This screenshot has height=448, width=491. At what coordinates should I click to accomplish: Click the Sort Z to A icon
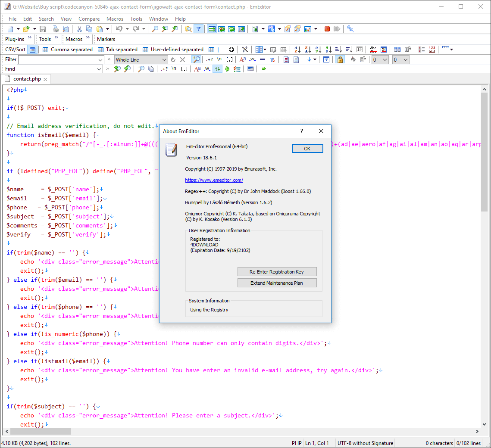(308, 50)
